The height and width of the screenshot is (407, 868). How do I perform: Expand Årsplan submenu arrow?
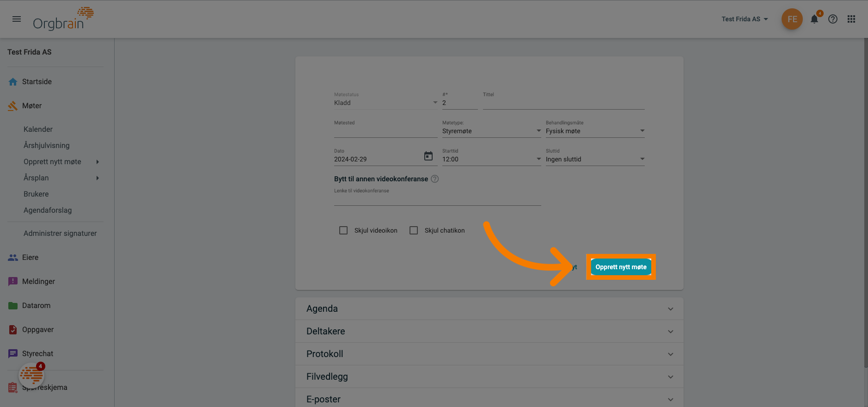98,178
